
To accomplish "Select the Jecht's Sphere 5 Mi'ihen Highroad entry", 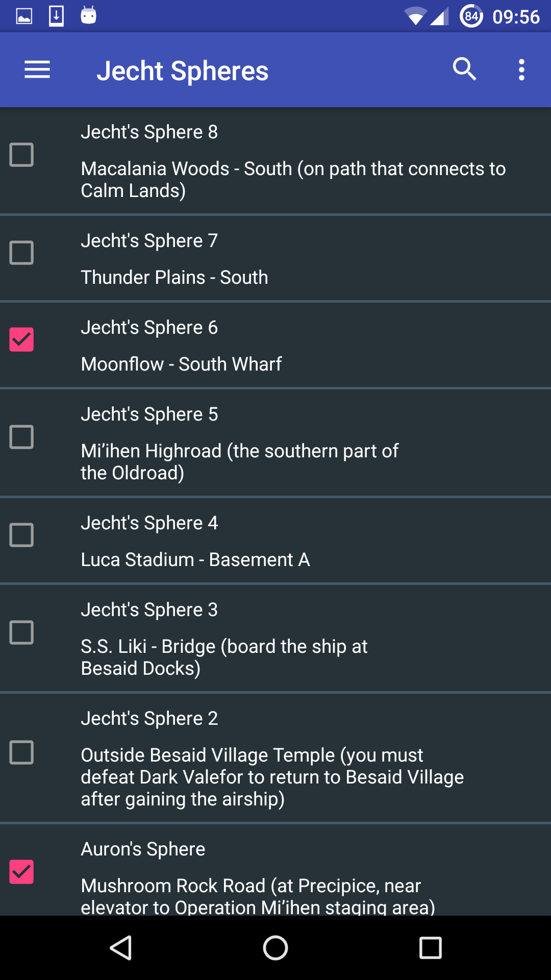I will coord(275,443).
